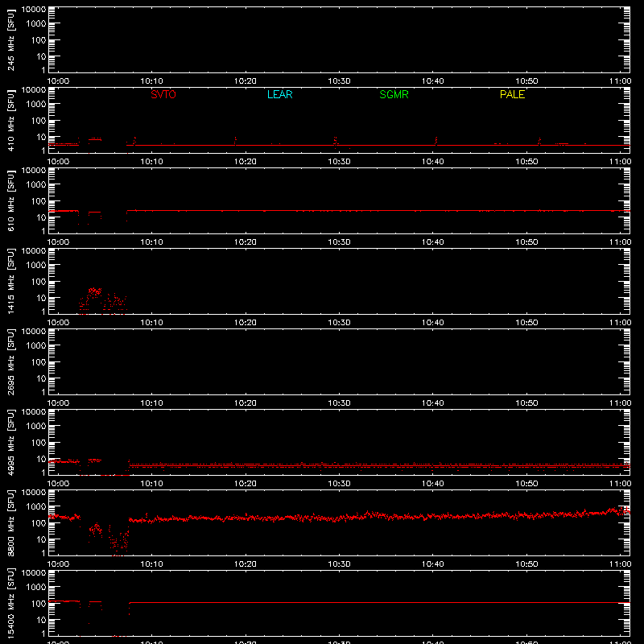Click the 410 MHz trace spike near 10:40
644x644 pixels.
click(436, 141)
